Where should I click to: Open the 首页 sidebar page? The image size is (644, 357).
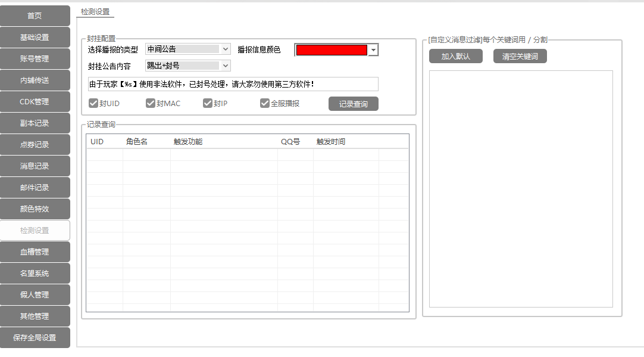35,16
